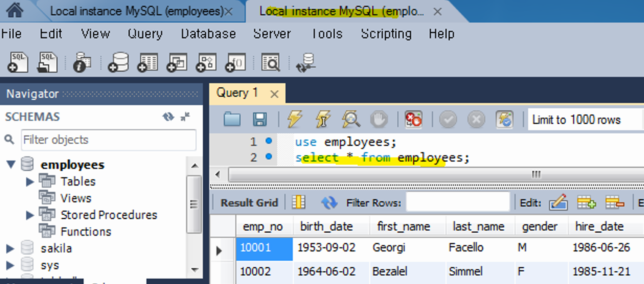
Task: Click the Filter objects search field
Action: point(108,140)
